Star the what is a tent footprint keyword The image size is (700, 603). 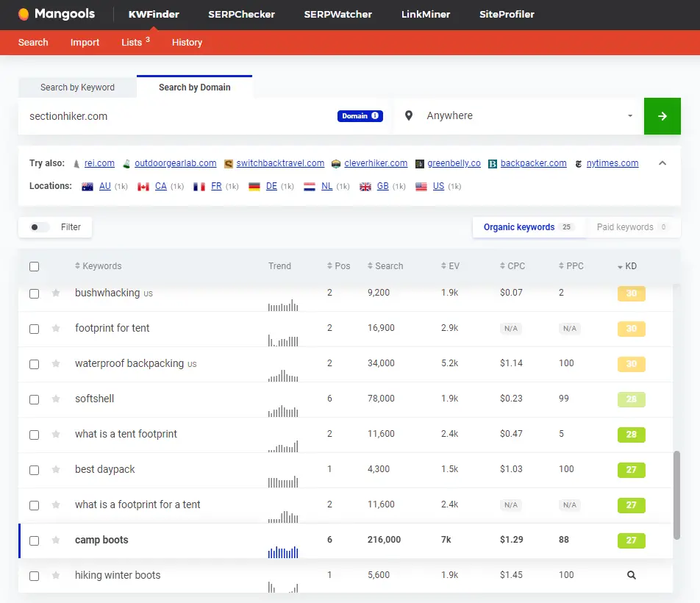coord(56,434)
